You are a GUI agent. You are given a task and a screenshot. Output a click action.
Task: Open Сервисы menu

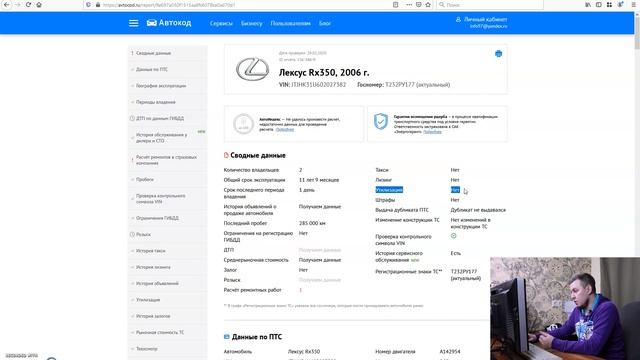point(221,23)
